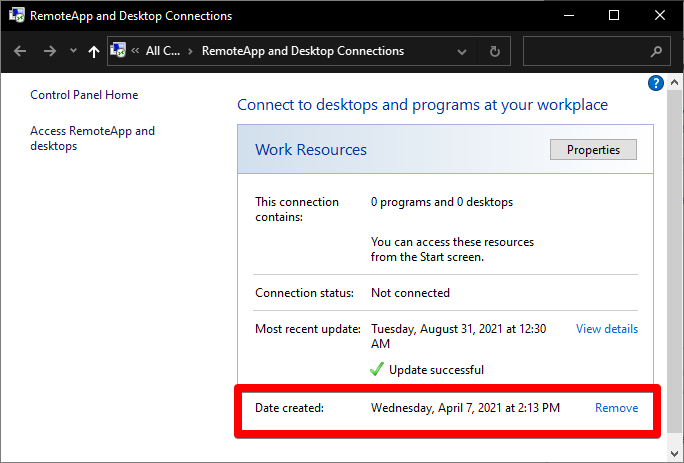This screenshot has height=463, width=684.
Task: Select the 'All C...' breadcrumb segment
Action: point(163,51)
